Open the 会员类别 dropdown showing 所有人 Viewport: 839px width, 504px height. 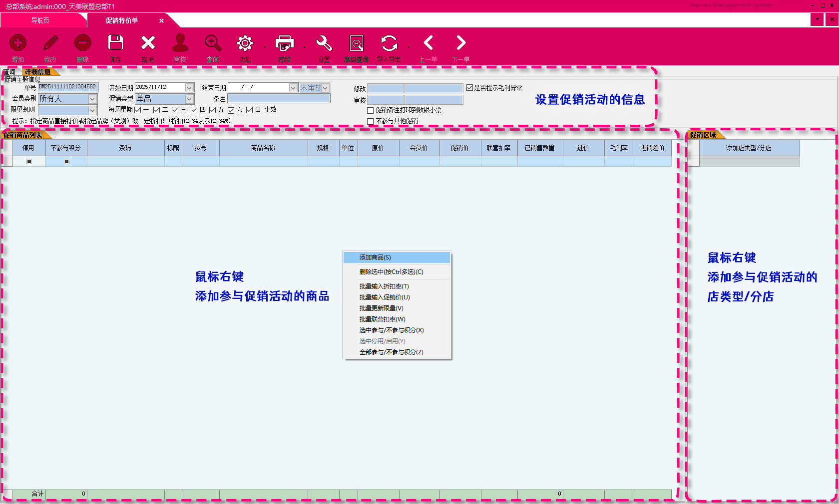coord(92,98)
